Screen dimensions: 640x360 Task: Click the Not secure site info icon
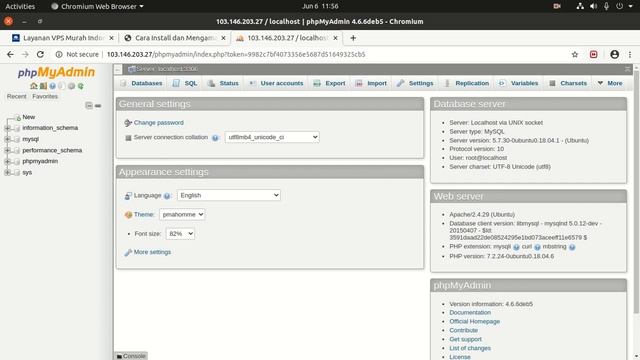click(59, 54)
